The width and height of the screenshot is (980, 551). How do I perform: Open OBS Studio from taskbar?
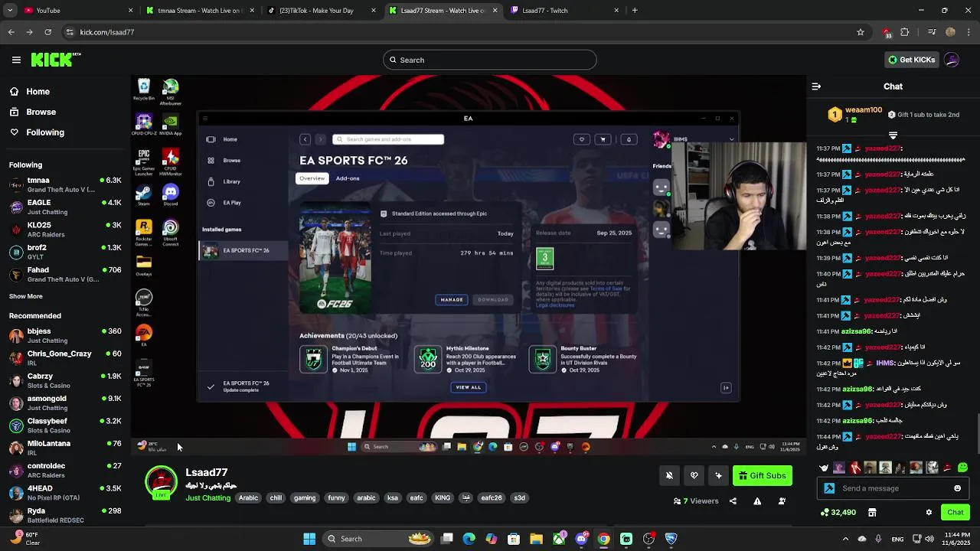[x=648, y=539]
